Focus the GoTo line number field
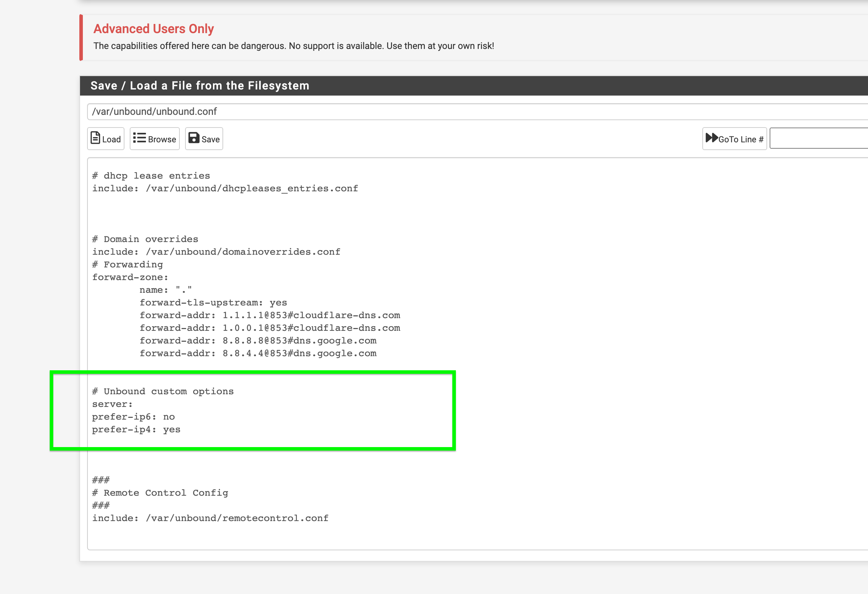The width and height of the screenshot is (868, 594). tap(819, 138)
